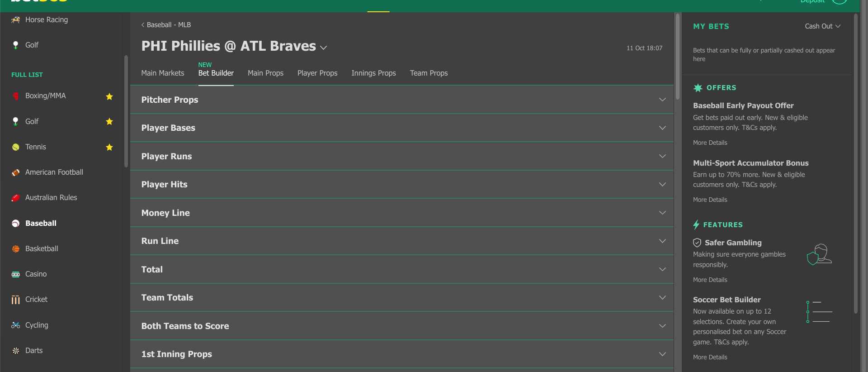Expand the Player Runs section
This screenshot has height=372, width=868.
coord(402,156)
